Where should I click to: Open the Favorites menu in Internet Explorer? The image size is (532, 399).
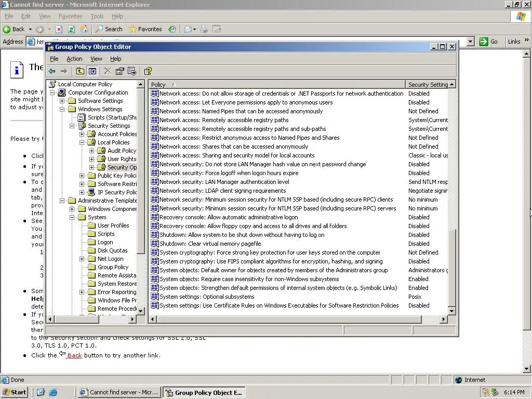(70, 16)
